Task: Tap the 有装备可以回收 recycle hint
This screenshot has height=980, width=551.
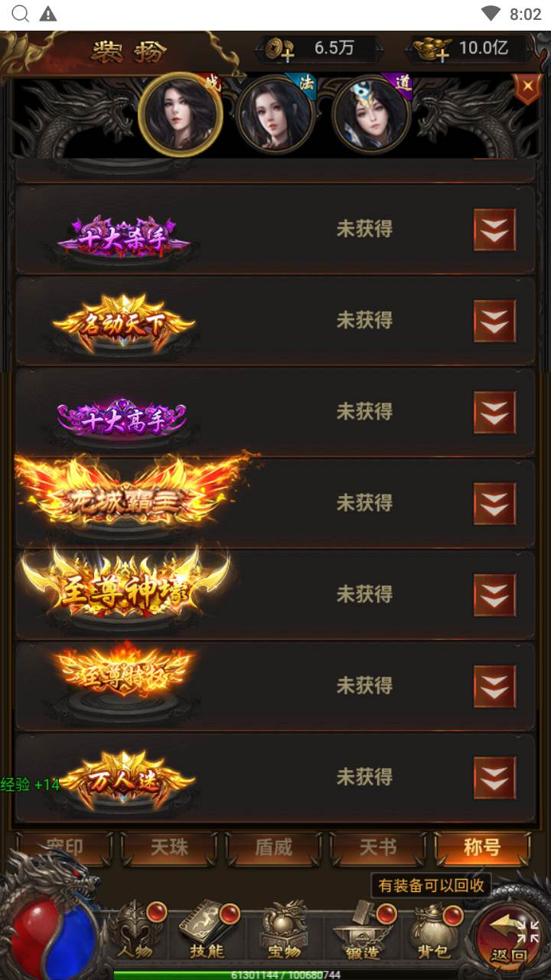Action: tap(431, 886)
